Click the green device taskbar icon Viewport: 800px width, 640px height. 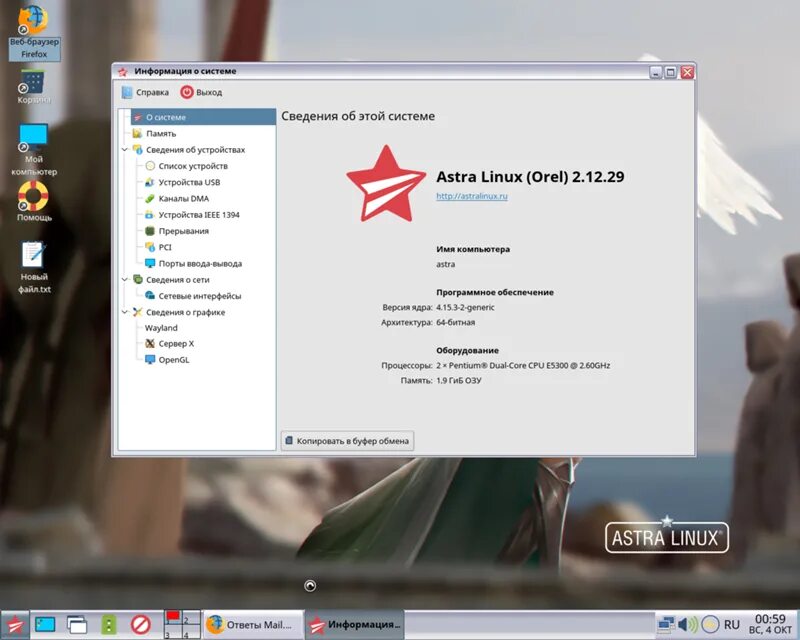[109, 625]
